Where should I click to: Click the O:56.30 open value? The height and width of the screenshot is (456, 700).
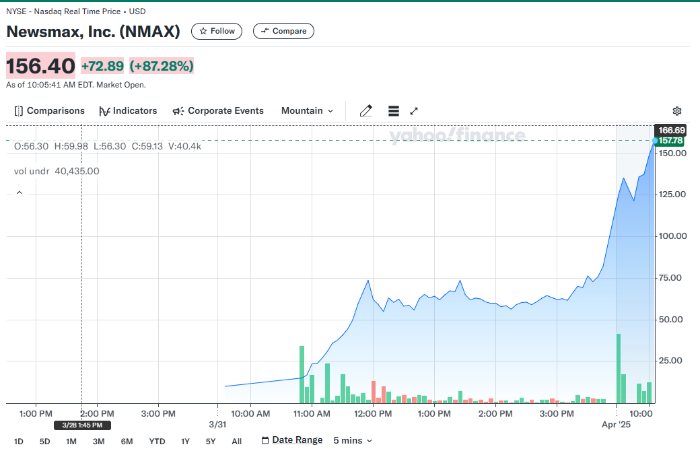click(31, 146)
